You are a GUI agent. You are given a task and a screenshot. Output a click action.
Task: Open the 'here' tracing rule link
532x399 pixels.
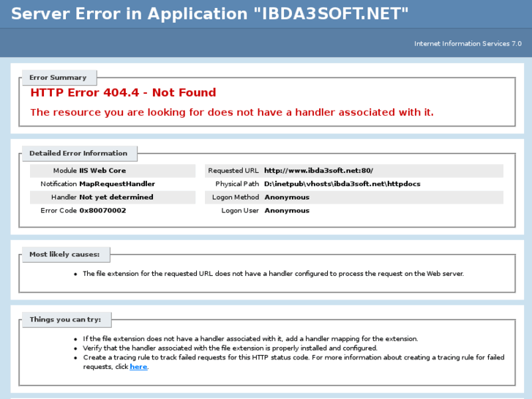tap(138, 367)
